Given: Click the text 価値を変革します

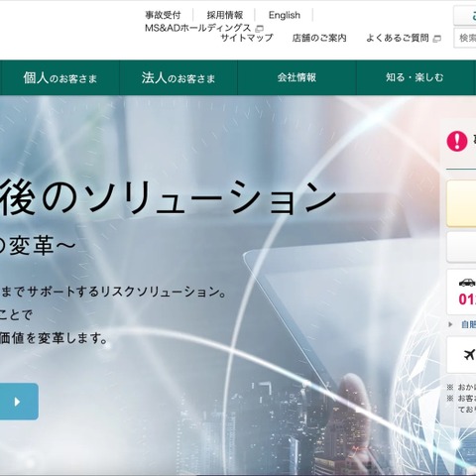Looking at the screenshot, I should (54, 338).
